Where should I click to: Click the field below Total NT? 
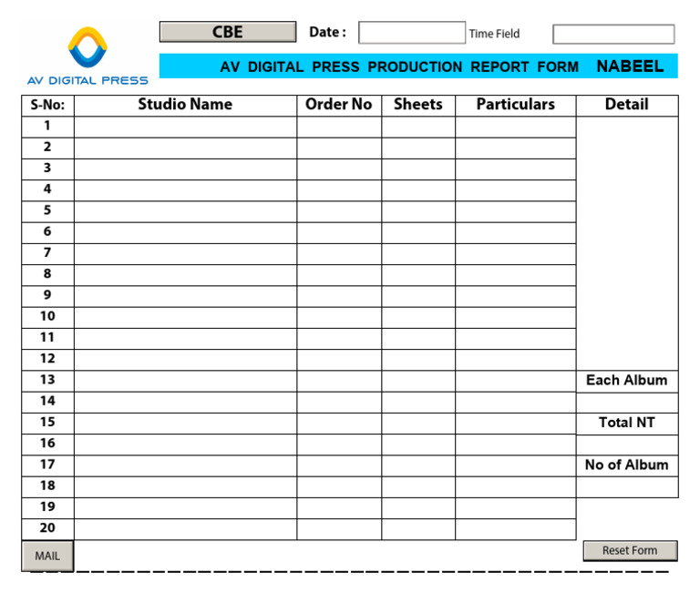coord(627,445)
